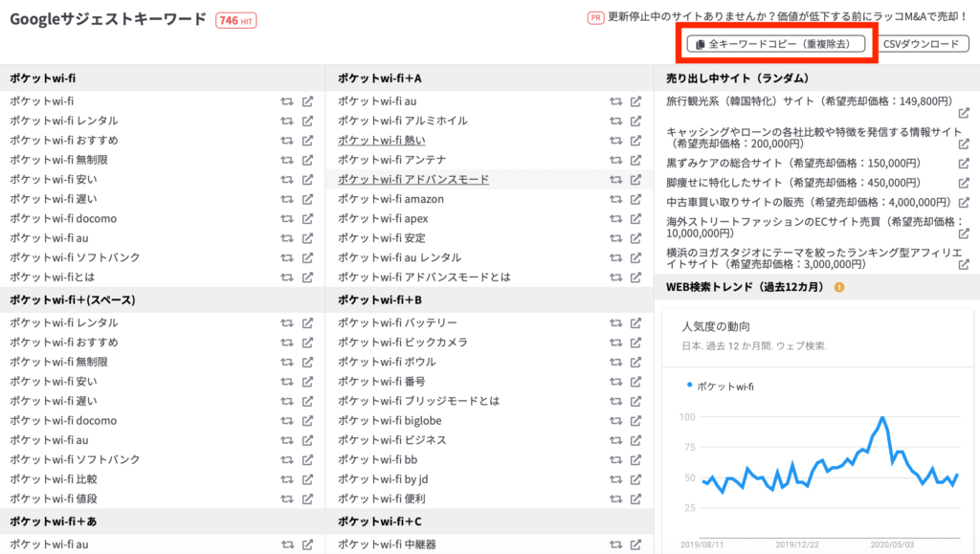Click the Googleサジェストキーワード page heading
This screenshot has height=554, width=980.
pos(107,19)
